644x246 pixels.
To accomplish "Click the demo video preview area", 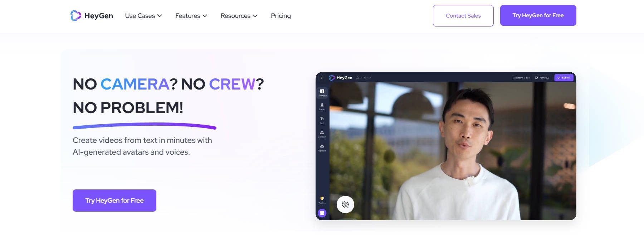I will (453, 151).
